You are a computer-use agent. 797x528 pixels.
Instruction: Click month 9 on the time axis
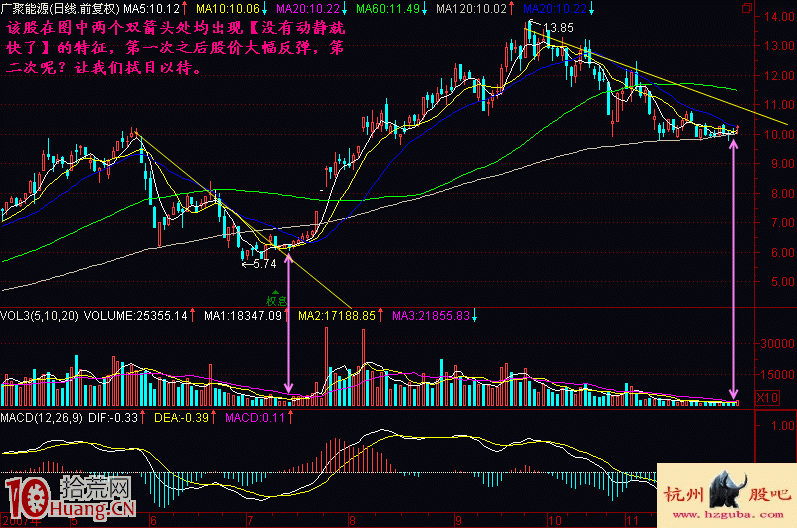[x=459, y=520]
